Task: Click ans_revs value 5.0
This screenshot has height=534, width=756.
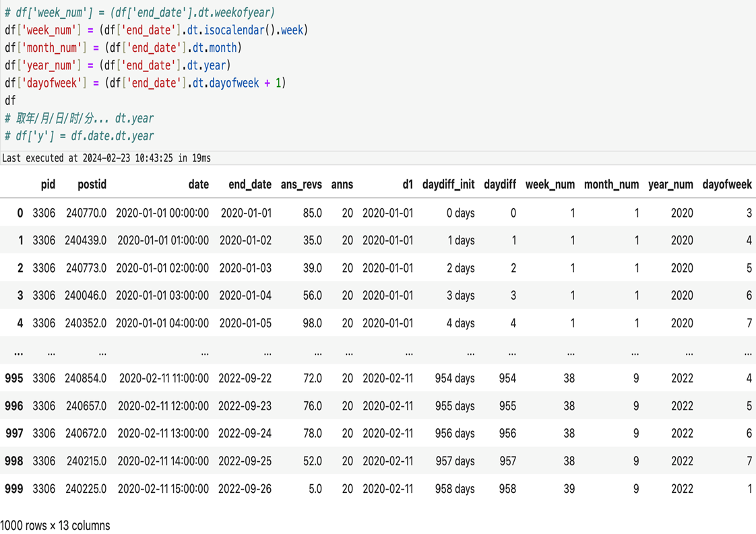Action: point(315,489)
